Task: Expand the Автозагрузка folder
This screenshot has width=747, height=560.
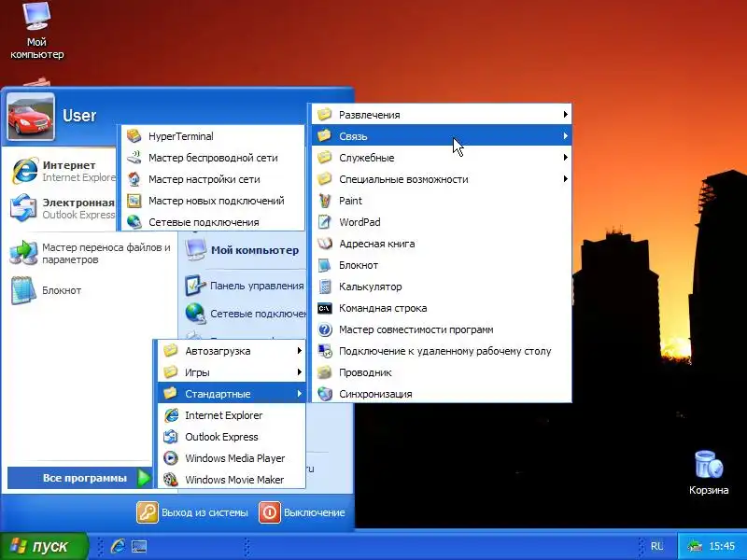Action: click(232, 351)
